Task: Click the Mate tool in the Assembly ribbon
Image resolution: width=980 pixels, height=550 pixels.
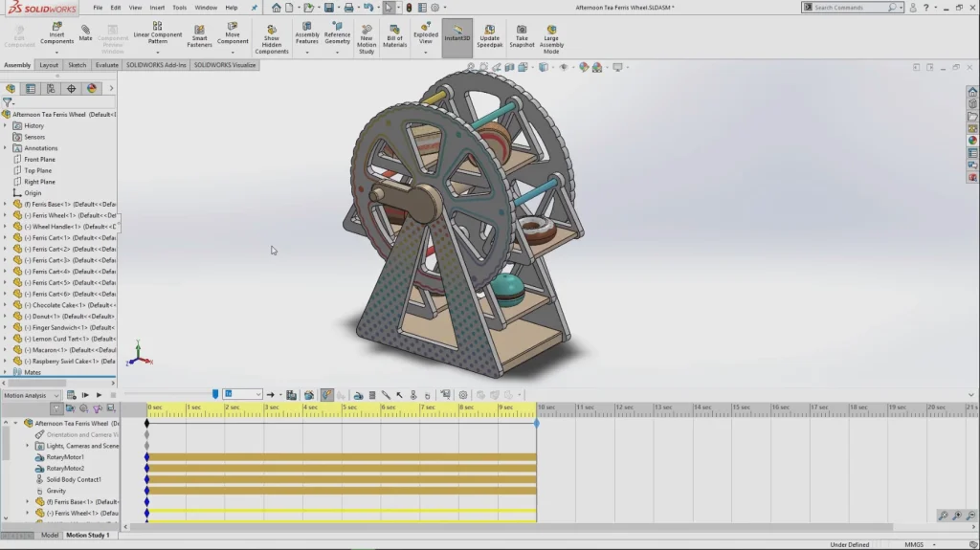Action: pos(85,33)
